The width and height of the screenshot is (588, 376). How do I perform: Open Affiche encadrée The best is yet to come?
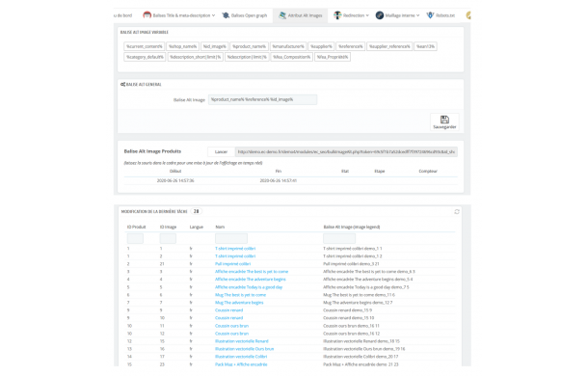tap(252, 272)
